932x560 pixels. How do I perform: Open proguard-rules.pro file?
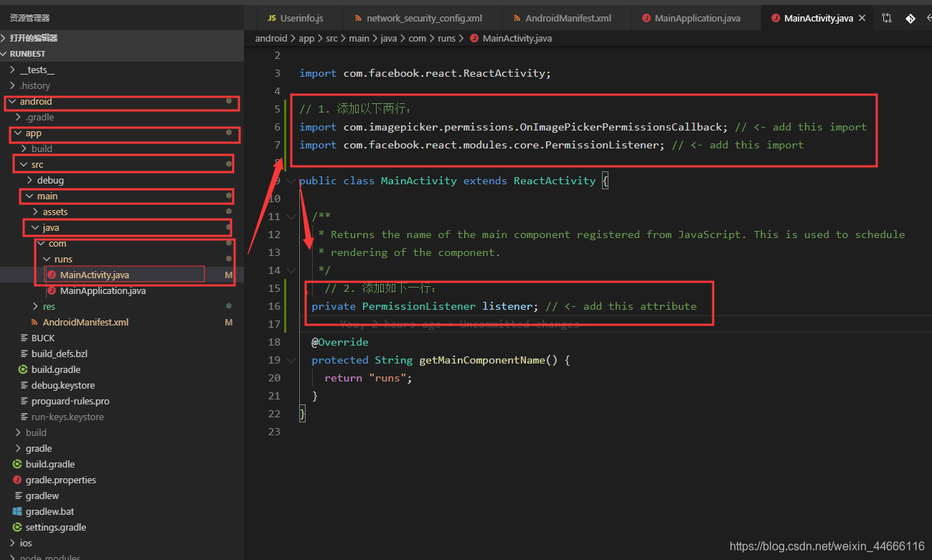[122, 401]
